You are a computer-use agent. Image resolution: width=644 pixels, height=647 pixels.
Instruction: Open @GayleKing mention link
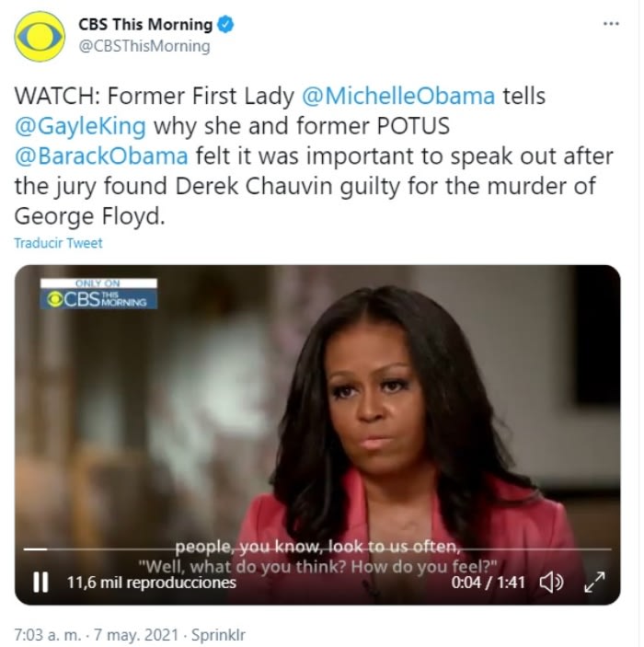click(80, 126)
